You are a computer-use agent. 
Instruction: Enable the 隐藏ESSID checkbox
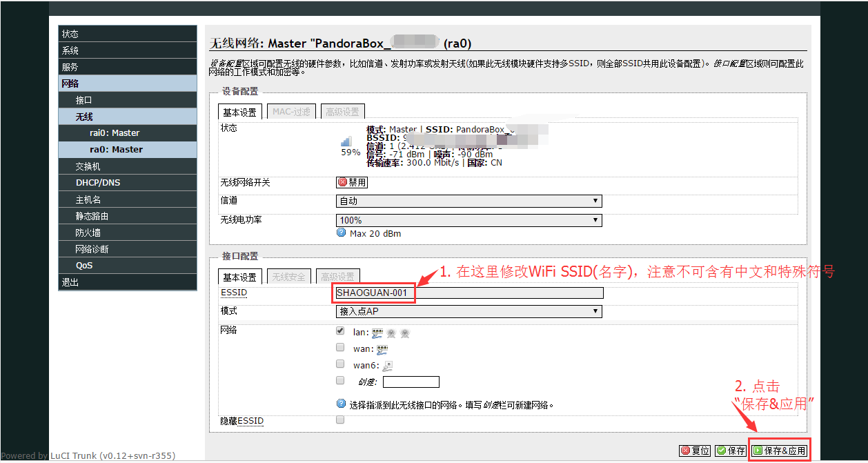pos(340,420)
